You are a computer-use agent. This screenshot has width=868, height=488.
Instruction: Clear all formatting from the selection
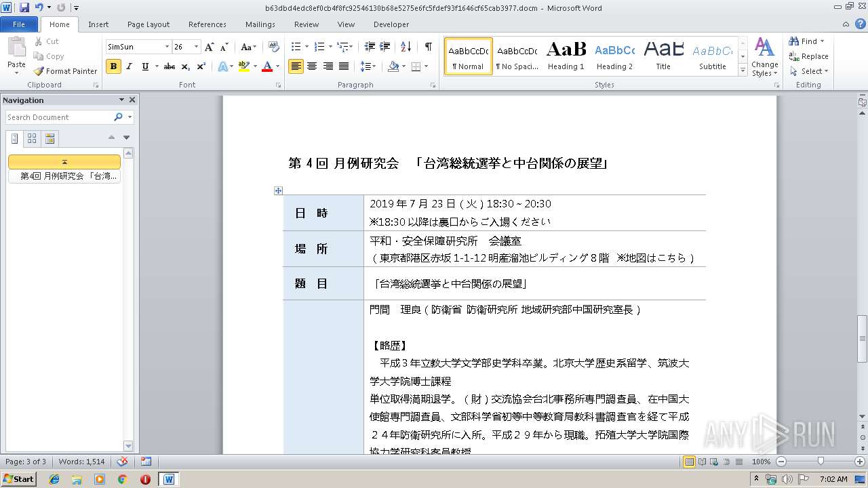(274, 47)
